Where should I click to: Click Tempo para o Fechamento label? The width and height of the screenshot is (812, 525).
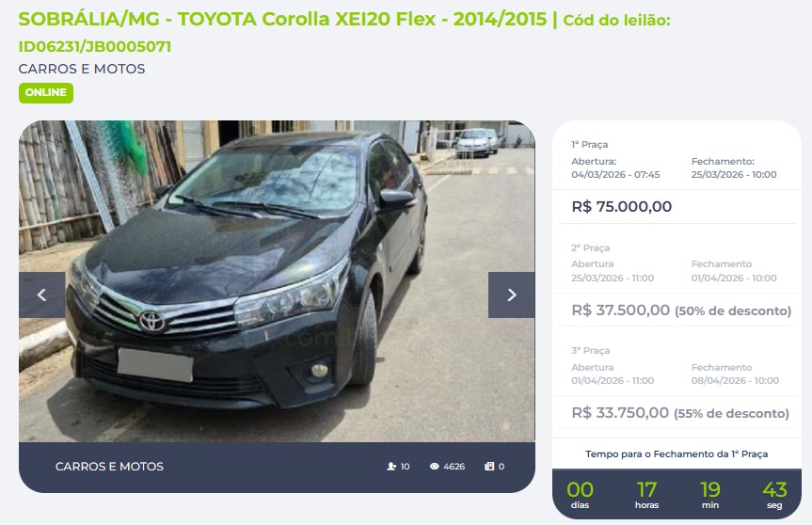click(677, 454)
